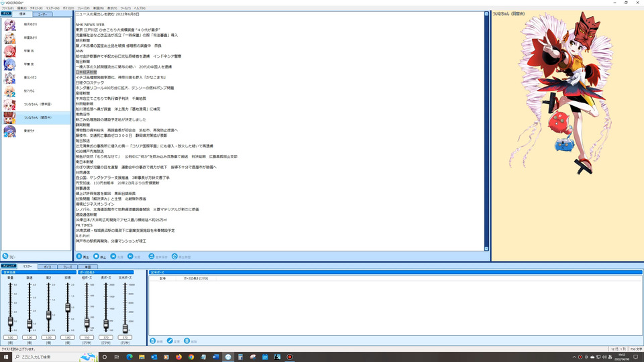Screen dimensions: 644x362
Task: Click the 記号 column header
Action: pos(162,278)
